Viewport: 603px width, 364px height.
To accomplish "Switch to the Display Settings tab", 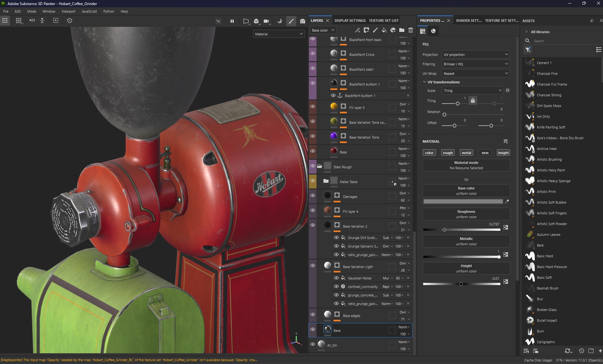I will (x=350, y=21).
